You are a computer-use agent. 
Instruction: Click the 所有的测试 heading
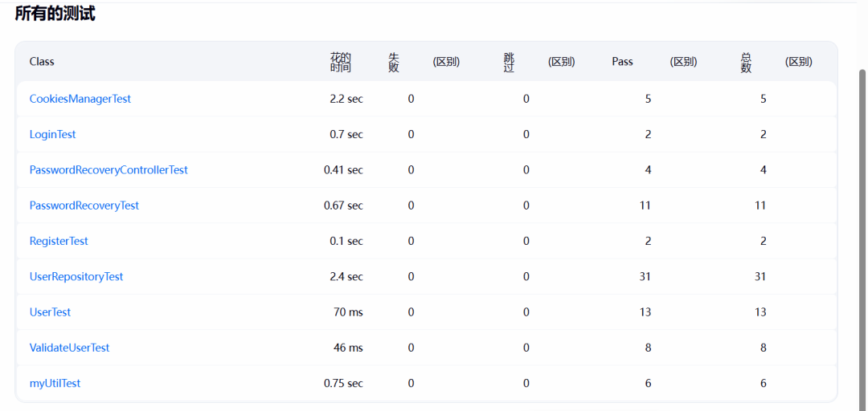point(55,13)
